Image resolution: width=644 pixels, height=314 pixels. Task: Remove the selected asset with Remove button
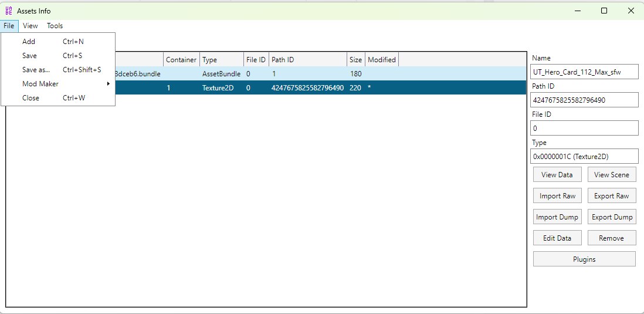click(611, 238)
